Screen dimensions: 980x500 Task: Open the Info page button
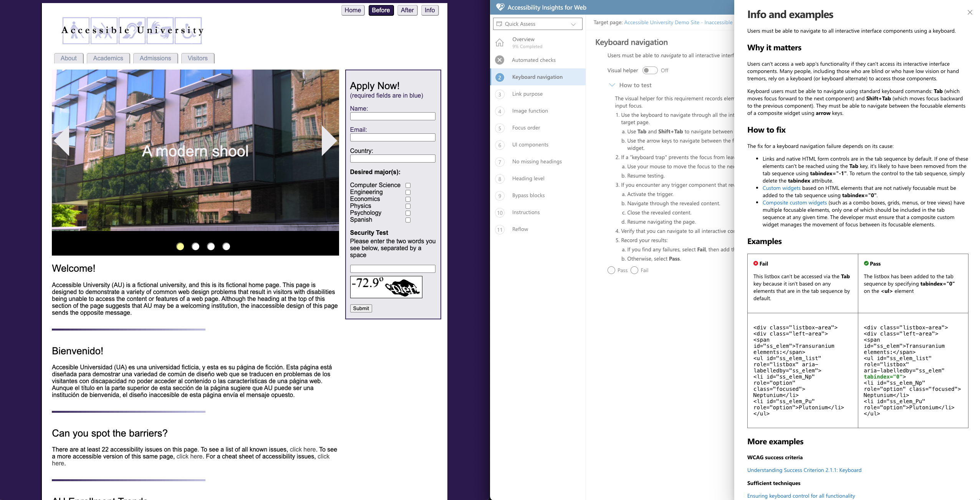pyautogui.click(x=430, y=10)
